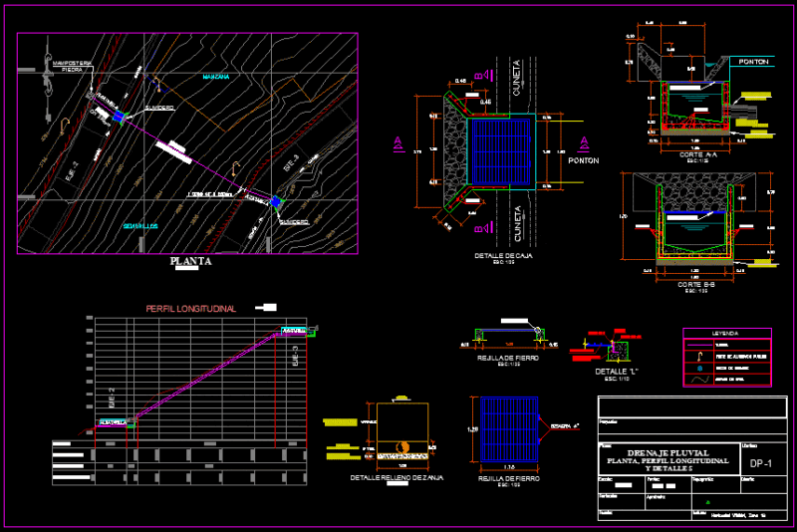Click the PONTON label in Corte A-A
Image resolution: width=797 pixels, height=532 pixels.
point(753,62)
